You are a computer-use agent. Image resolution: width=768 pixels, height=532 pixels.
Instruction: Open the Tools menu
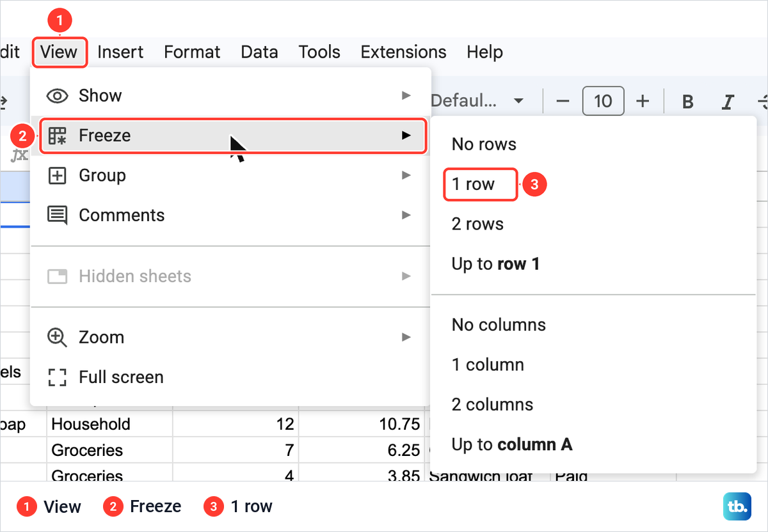coord(319,52)
